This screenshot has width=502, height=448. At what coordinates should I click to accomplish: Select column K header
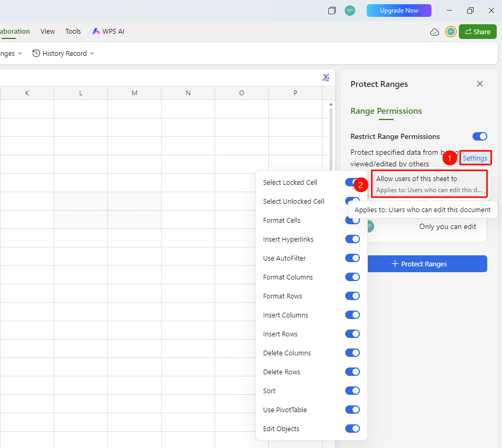(x=27, y=93)
